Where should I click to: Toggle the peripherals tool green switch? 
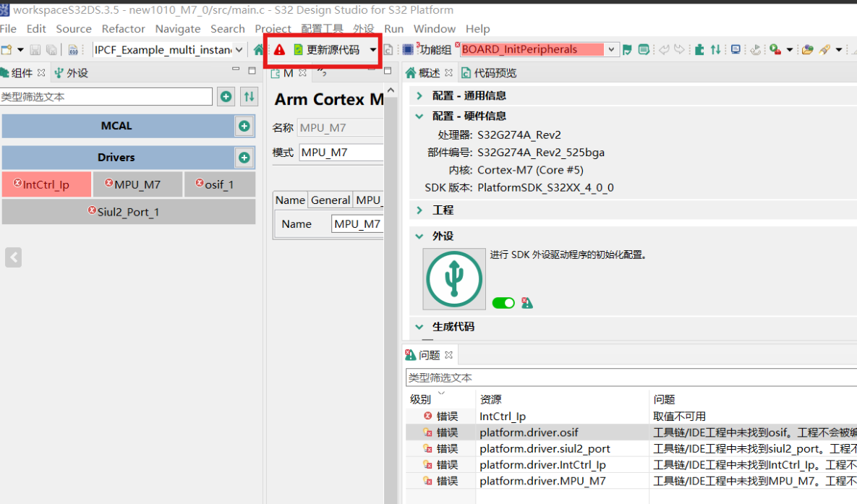pyautogui.click(x=503, y=303)
